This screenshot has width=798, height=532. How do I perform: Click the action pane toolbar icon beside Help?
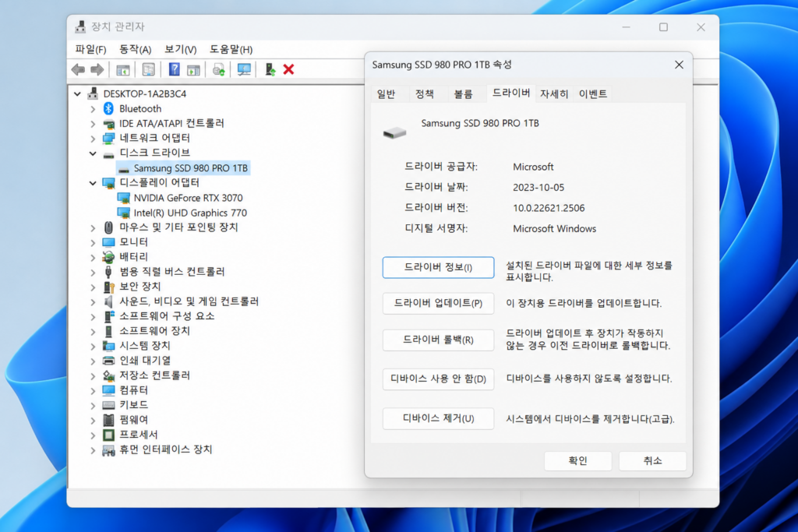point(193,69)
